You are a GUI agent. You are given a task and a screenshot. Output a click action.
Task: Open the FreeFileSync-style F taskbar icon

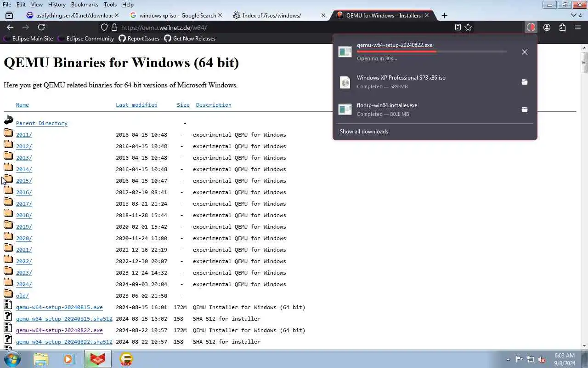click(x=126, y=359)
